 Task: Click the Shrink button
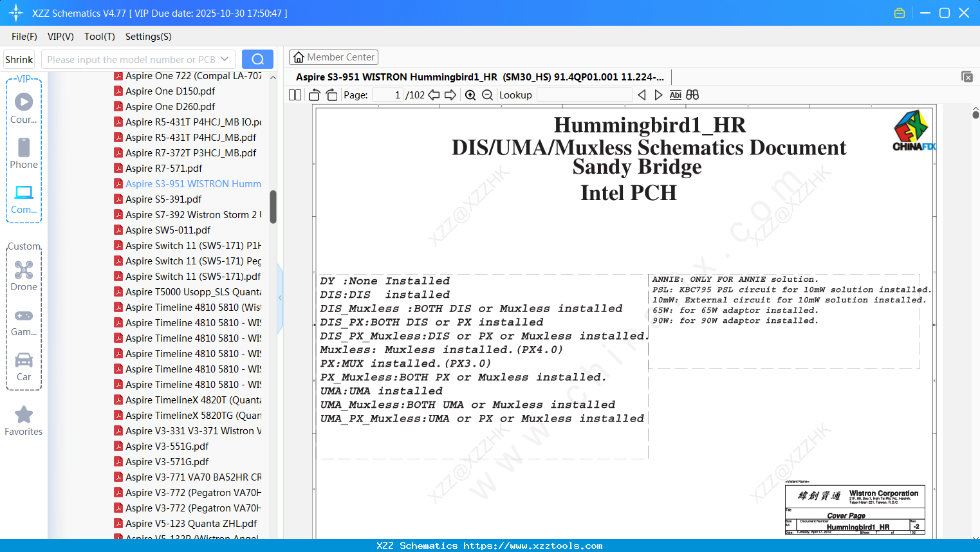click(19, 59)
